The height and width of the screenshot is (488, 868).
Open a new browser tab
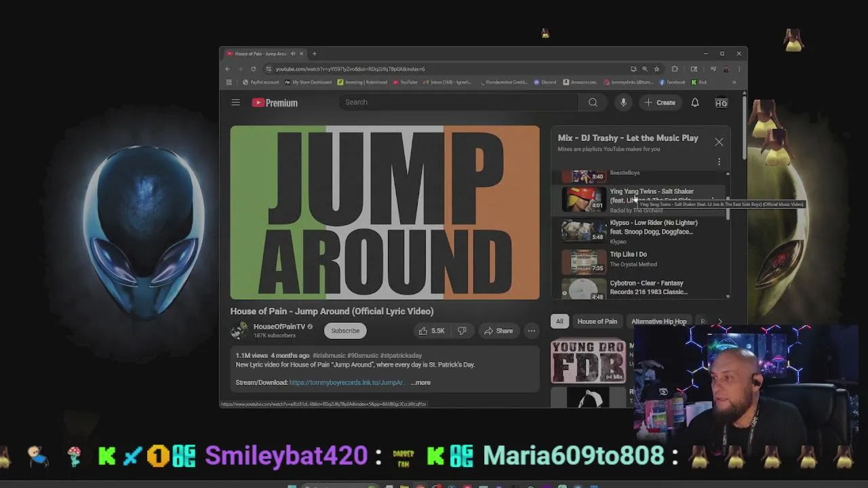coord(314,54)
